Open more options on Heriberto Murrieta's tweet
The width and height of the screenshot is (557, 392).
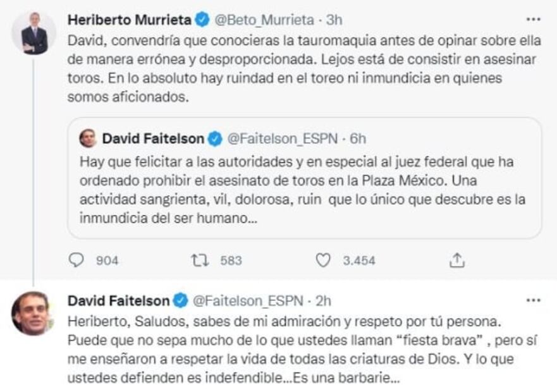[534, 19]
